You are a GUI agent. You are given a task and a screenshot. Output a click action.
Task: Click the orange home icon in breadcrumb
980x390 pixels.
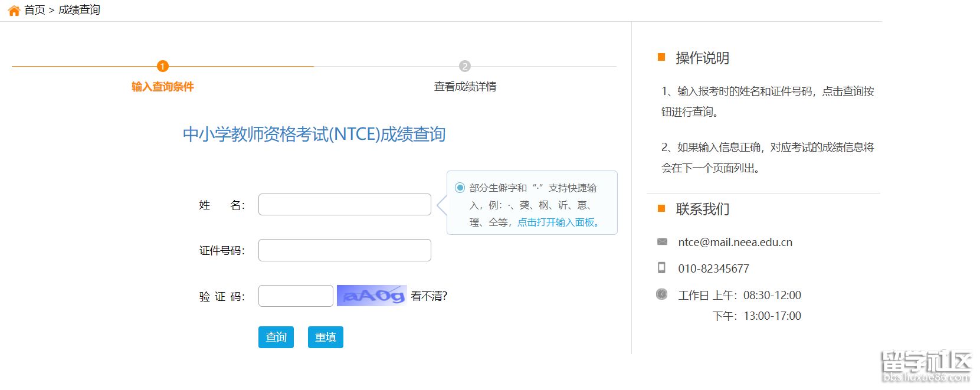[14, 11]
